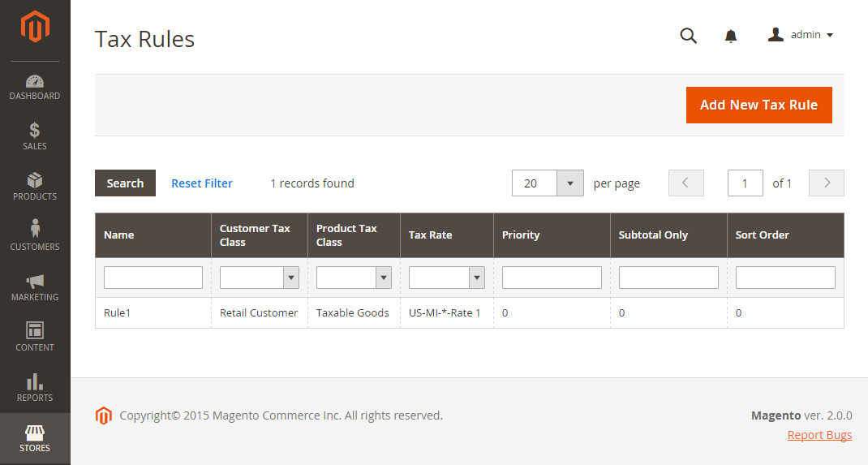Image resolution: width=868 pixels, height=465 pixels.
Task: Open the Customers sidebar icon
Action: pyautogui.click(x=35, y=229)
